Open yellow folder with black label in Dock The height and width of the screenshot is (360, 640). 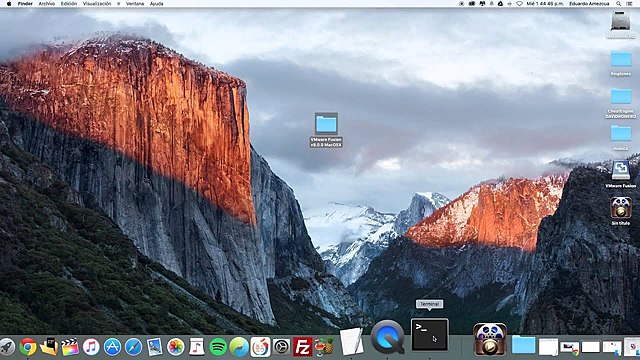(49, 347)
